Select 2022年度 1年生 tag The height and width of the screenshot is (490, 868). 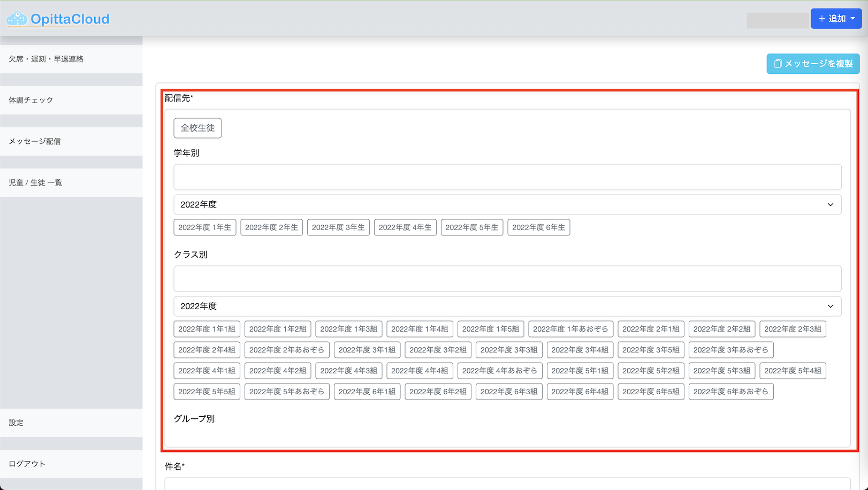click(205, 227)
